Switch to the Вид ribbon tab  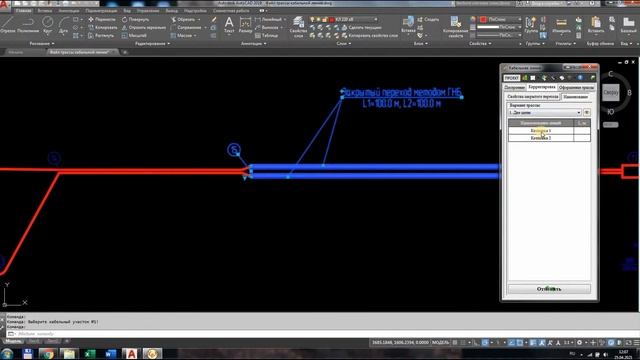coord(127,11)
